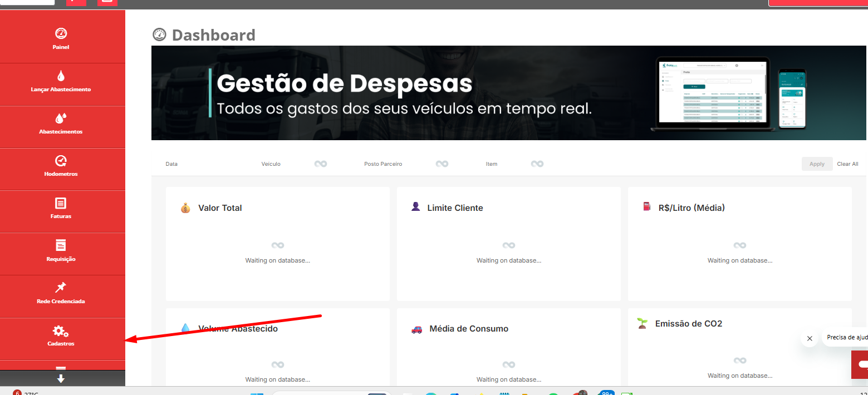Open the Faturas invoice icon
The height and width of the screenshot is (395, 868).
tap(61, 203)
